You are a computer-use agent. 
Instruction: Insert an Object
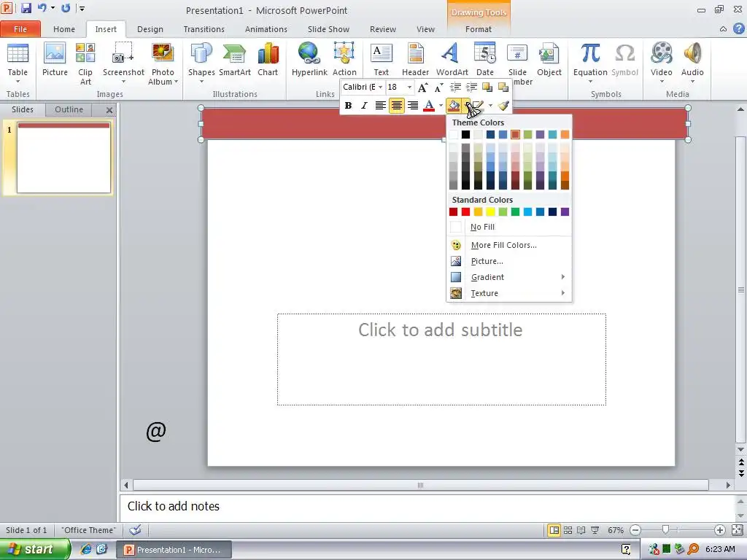549,60
